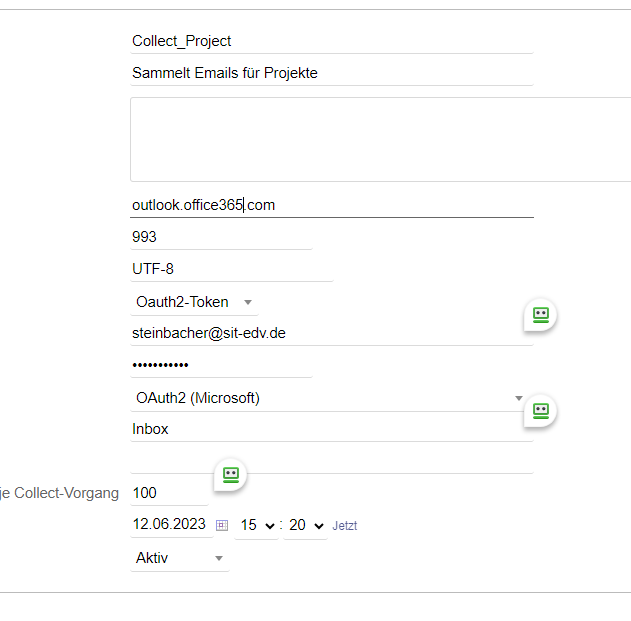Open the hour dropdown showing 15
Screen dimensions: 631x621
click(256, 525)
